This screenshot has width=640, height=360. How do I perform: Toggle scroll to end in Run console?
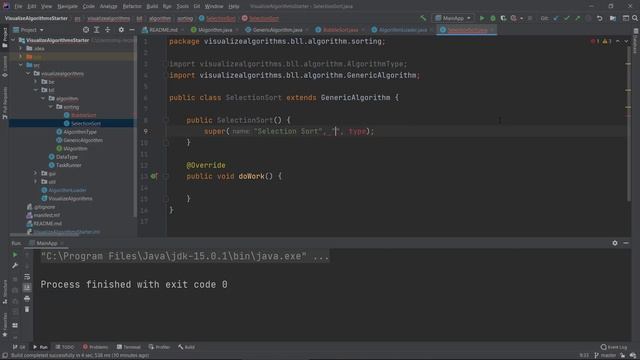pyautogui.click(x=27, y=288)
